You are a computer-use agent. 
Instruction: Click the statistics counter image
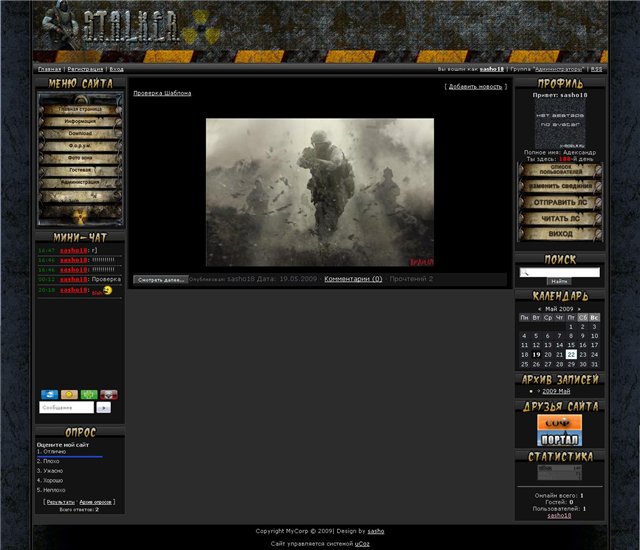tap(560, 472)
